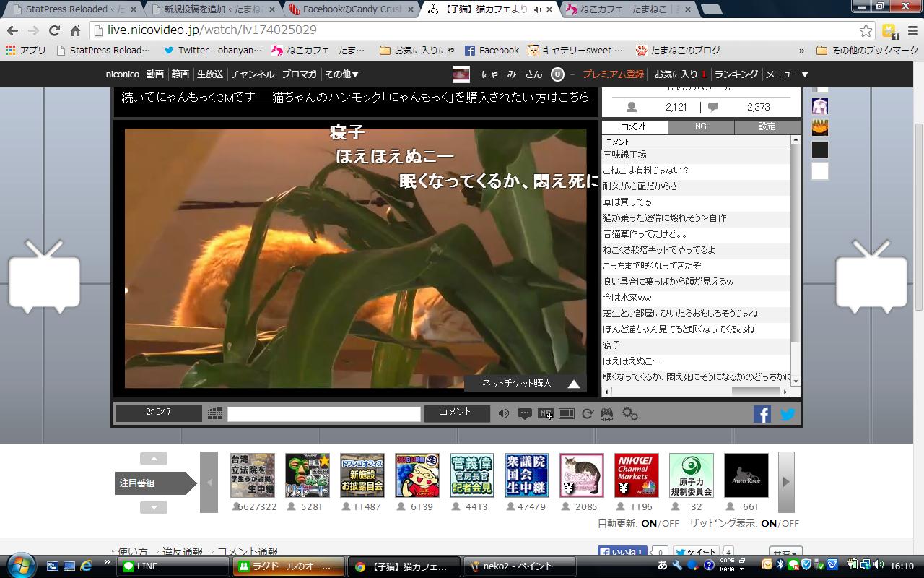Image resolution: width=924 pixels, height=578 pixels.
Task: Click scroll-up arrow above 注目番組
Action: [x=154, y=458]
